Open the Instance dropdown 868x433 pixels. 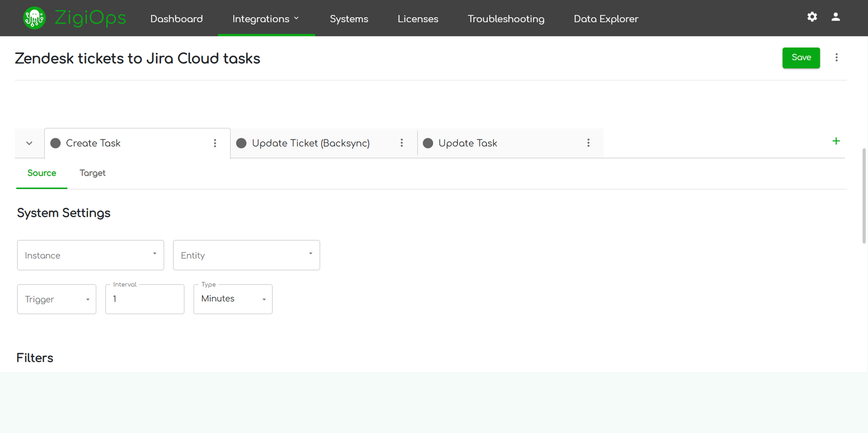pyautogui.click(x=91, y=255)
